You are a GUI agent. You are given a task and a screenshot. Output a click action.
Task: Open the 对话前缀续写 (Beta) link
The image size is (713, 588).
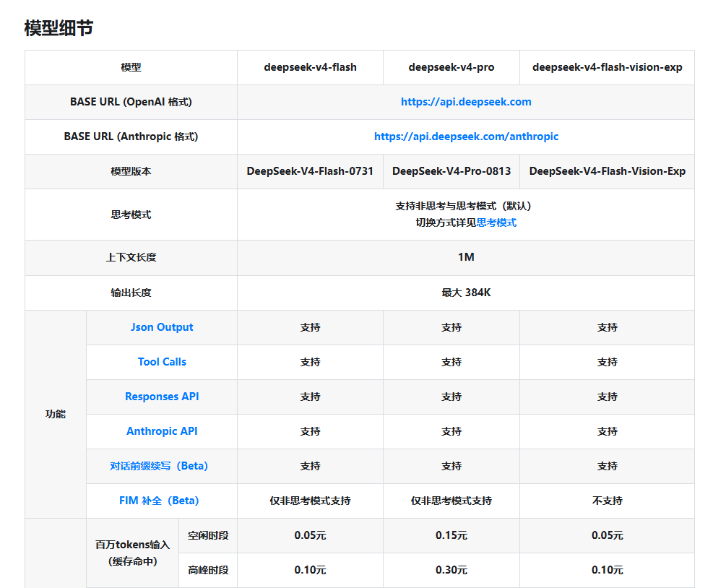point(159,466)
